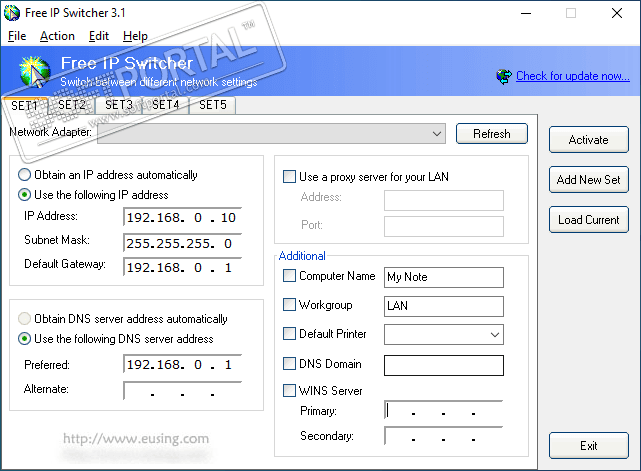
Task: Switch to the SET4 tab
Action: click(x=166, y=105)
